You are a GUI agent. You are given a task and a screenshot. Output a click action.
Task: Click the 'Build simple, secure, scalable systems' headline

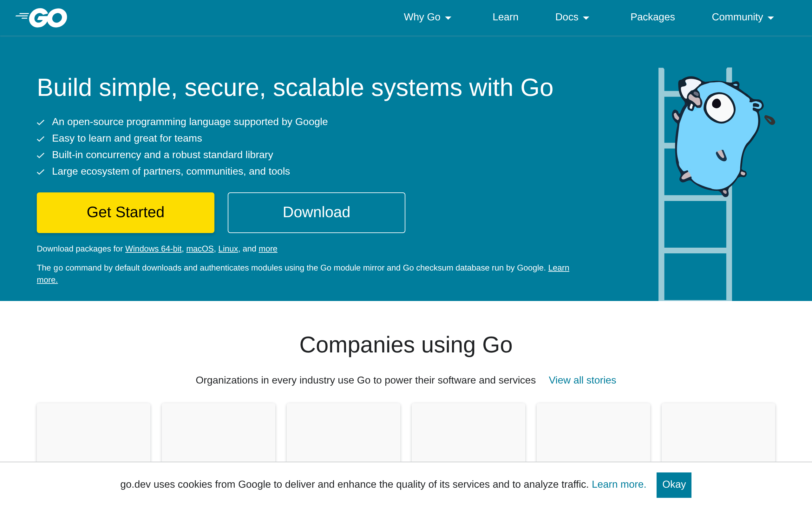tap(295, 88)
